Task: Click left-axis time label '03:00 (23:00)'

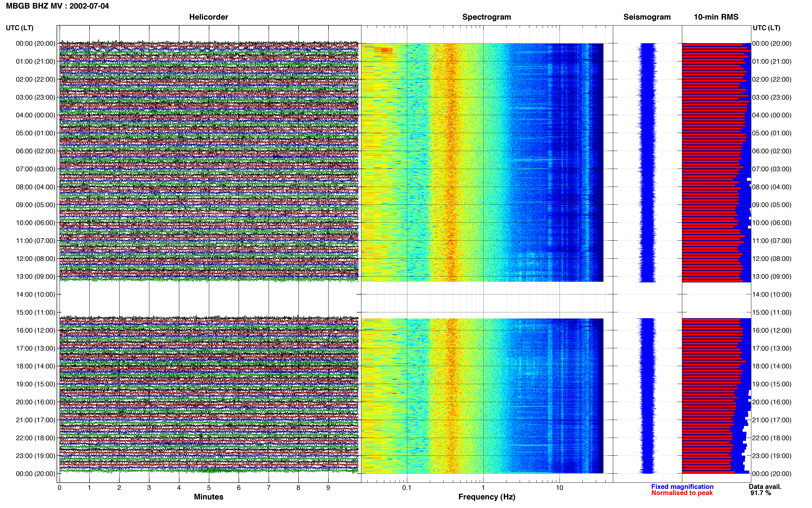Action: [36, 97]
